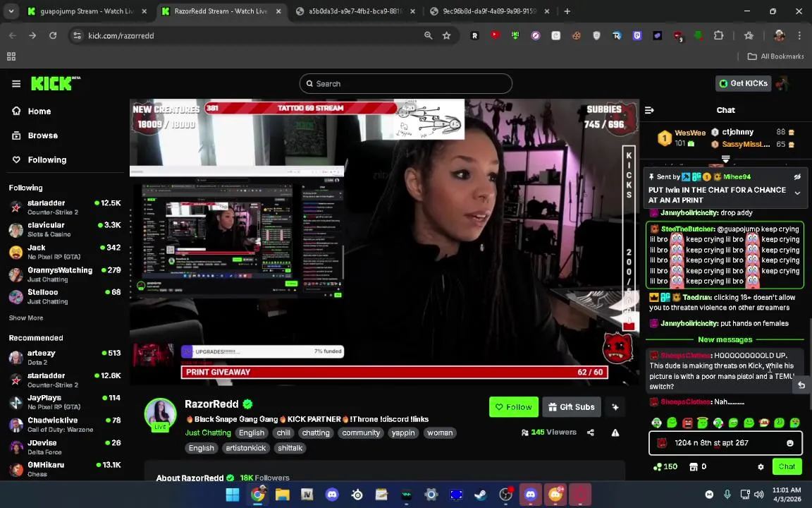The image size is (812, 508).
Task: Open Just Chatting category link
Action: [x=208, y=433]
